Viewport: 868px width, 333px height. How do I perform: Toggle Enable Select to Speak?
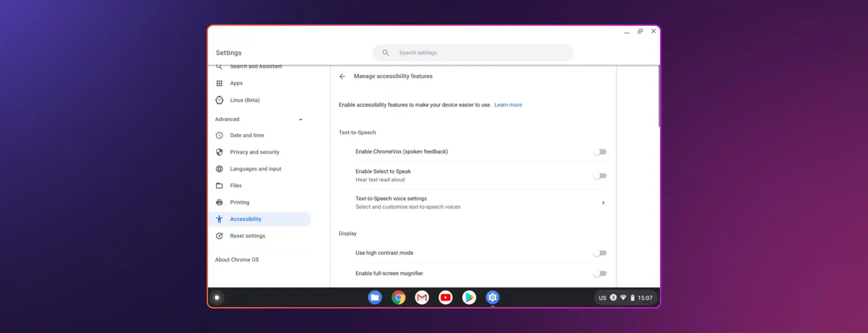[600, 176]
